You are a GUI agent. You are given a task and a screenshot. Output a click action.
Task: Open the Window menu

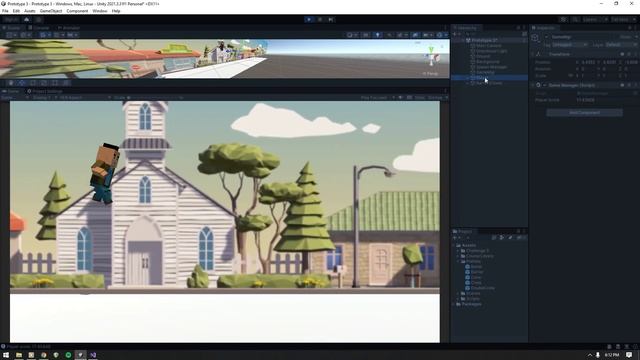point(100,11)
